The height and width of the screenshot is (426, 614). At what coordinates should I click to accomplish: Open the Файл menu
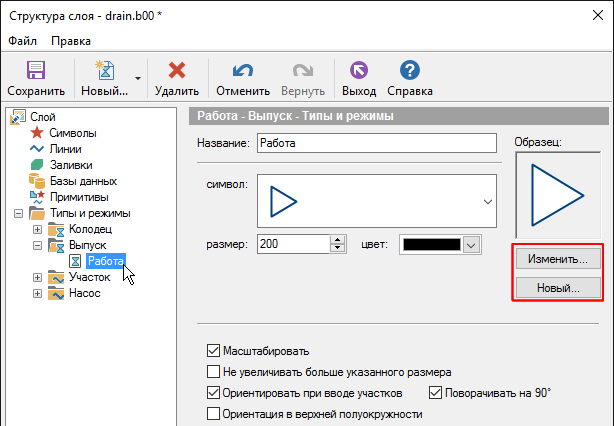point(22,41)
